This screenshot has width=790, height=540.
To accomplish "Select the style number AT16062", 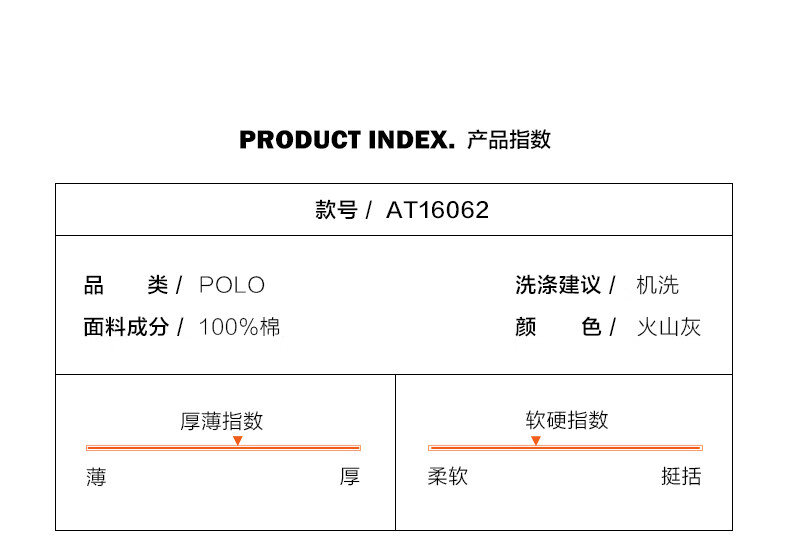I will pos(437,210).
